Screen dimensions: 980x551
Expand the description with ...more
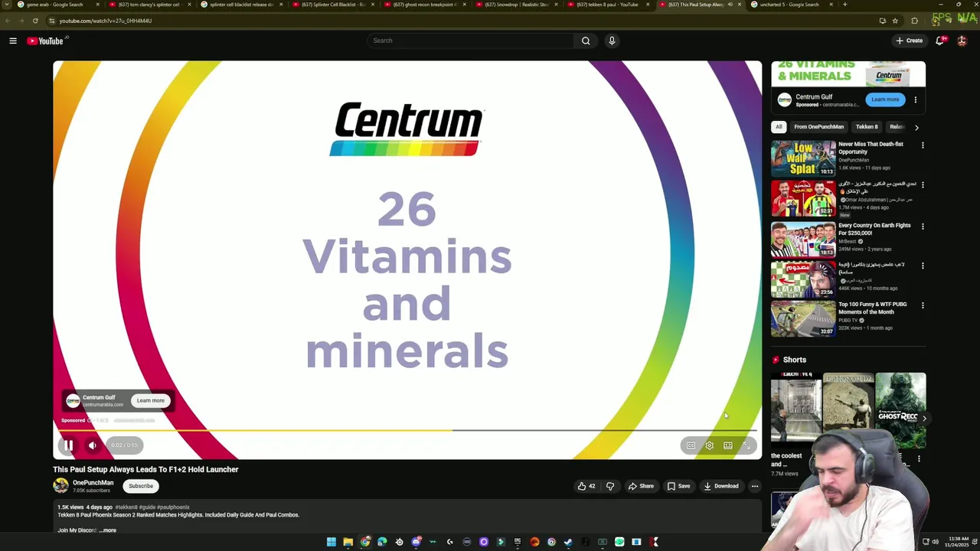108,530
